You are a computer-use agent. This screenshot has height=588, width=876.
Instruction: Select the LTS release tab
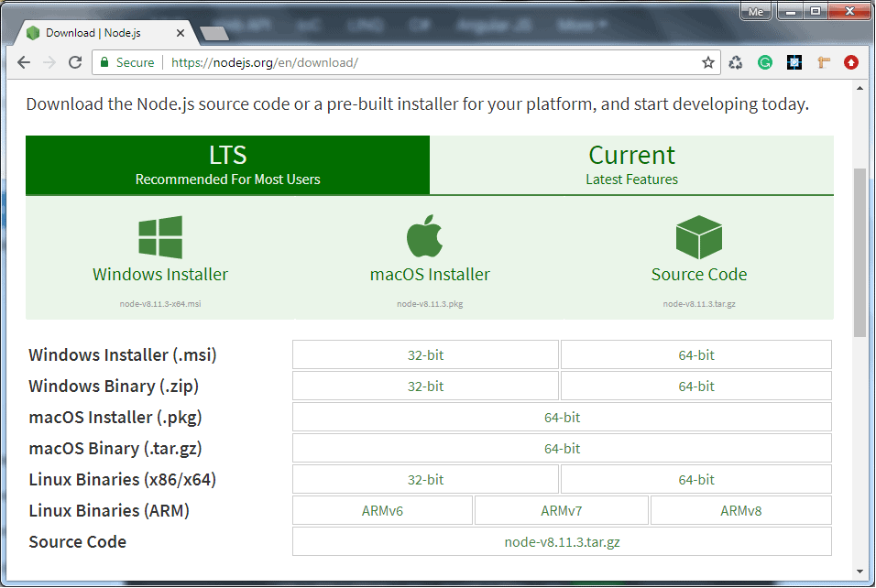pyautogui.click(x=227, y=165)
